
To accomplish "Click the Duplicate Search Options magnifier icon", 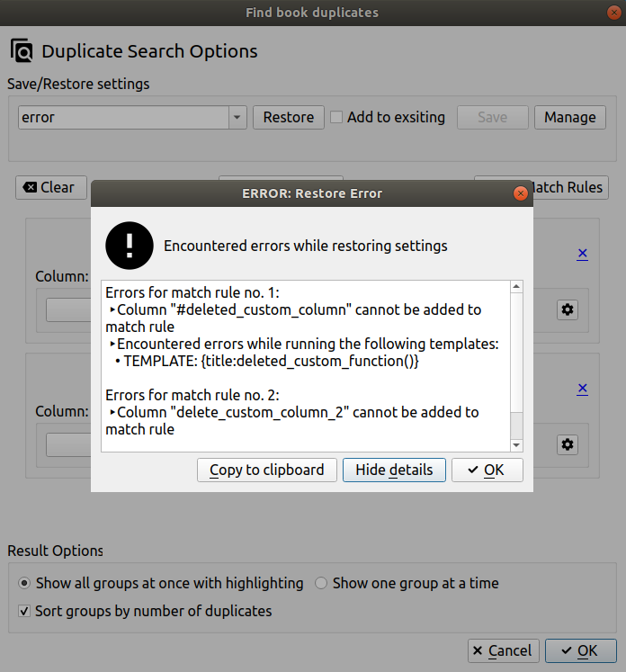I will pos(22,51).
